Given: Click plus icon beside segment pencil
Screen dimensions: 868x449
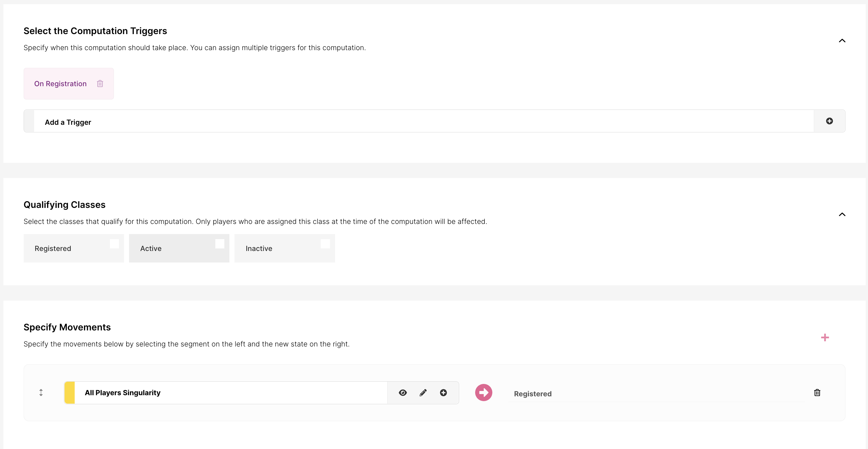Looking at the screenshot, I should [x=443, y=393].
